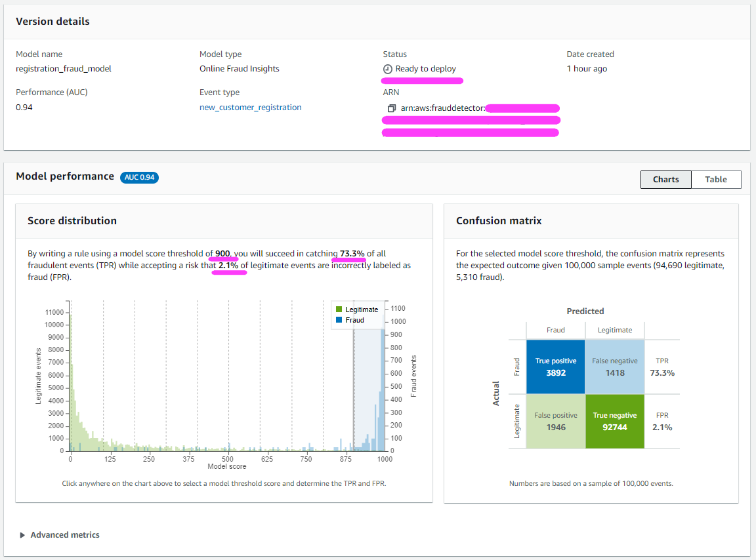Click the 750 tick on Model score axis
The width and height of the screenshot is (756, 560).
(x=306, y=459)
